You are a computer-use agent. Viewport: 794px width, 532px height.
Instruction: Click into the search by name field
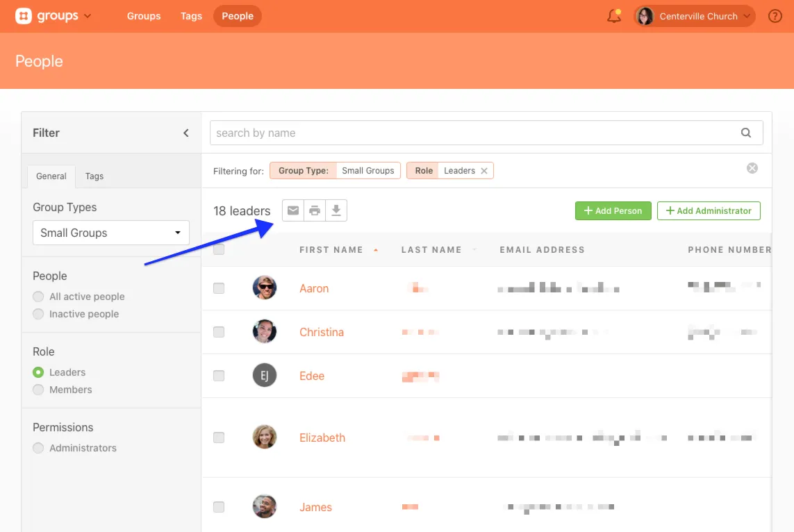(472, 133)
